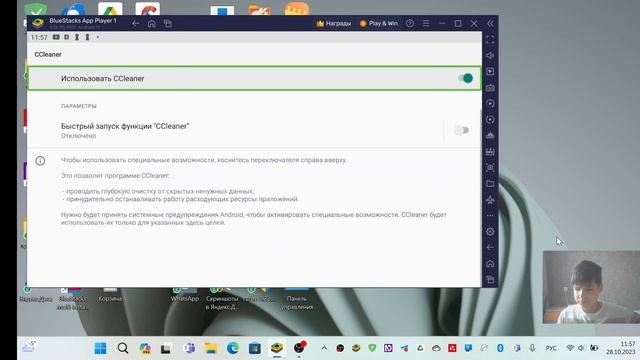Collapse the BlueStacks side toolbar with double chevron
The width and height of the screenshot is (640, 360).
pos(490,24)
